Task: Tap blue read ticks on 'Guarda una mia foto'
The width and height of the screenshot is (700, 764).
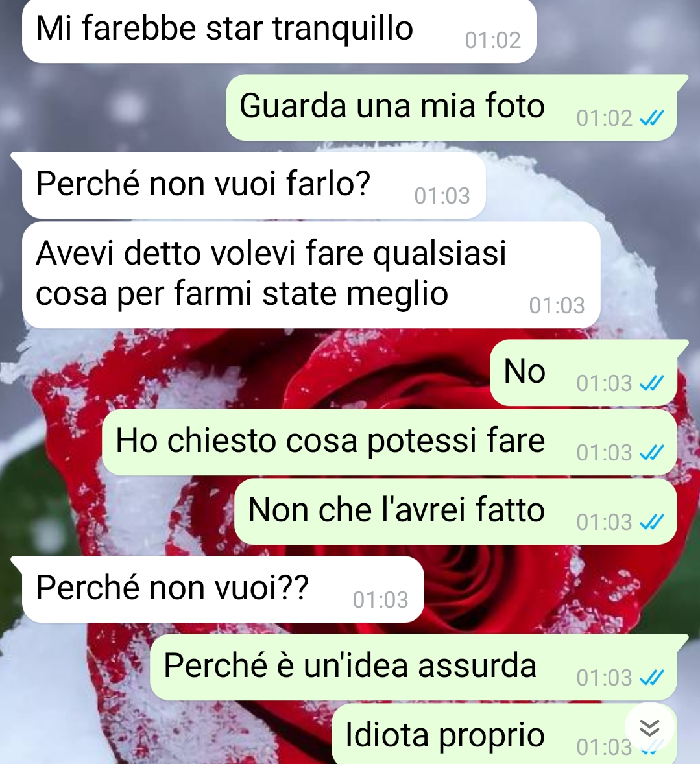Action: pos(652,118)
